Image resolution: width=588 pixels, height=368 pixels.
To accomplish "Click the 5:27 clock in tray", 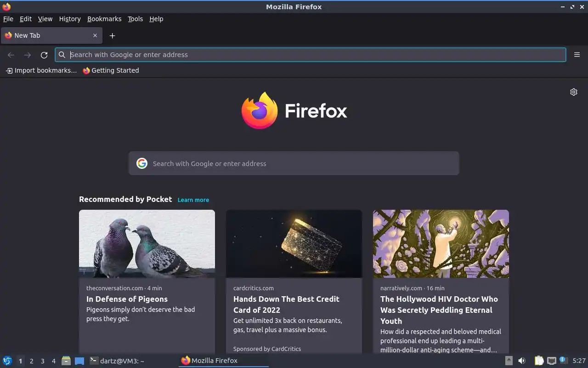I will point(579,361).
